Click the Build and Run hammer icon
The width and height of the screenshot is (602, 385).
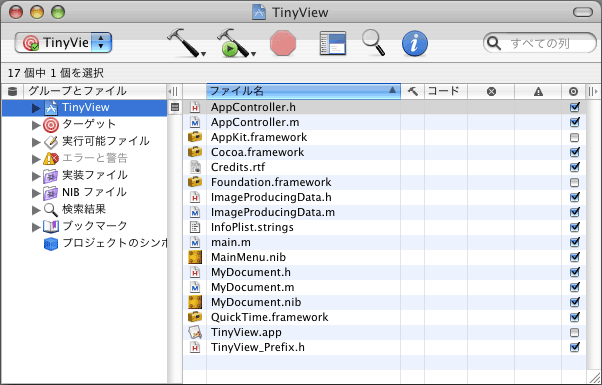coord(235,42)
